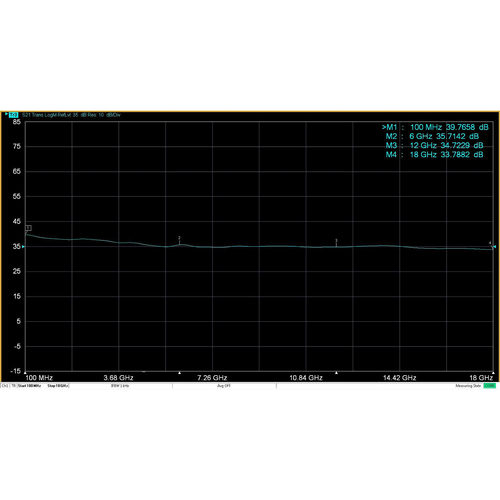Image resolution: width=500 pixels, height=500 pixels.
Task: Click the Ch1 channel label in status bar
Action: [x=5, y=386]
